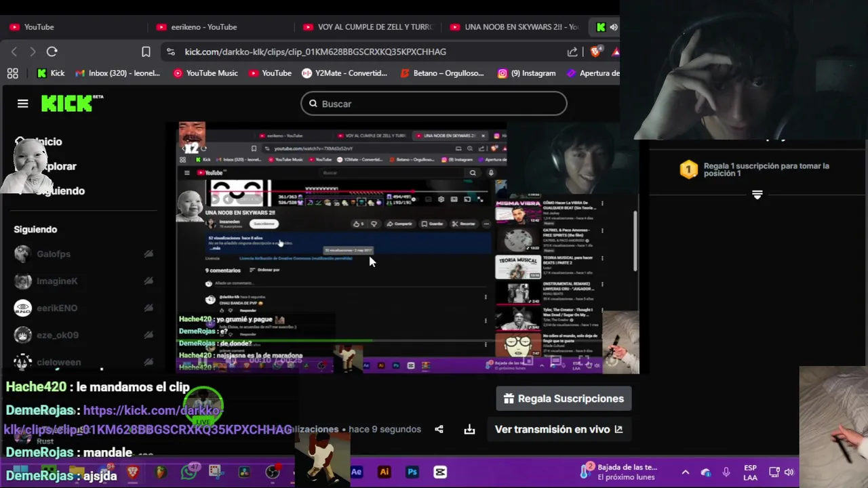Open the Kick sidebar hamburger menu

tap(23, 104)
